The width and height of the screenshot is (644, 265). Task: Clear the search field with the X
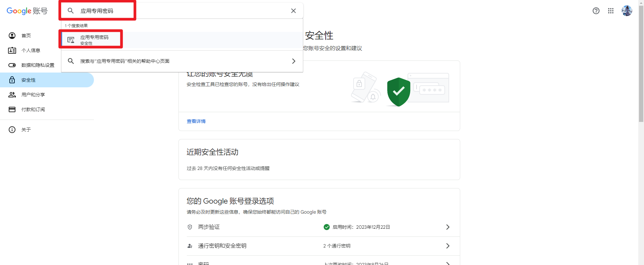[293, 11]
